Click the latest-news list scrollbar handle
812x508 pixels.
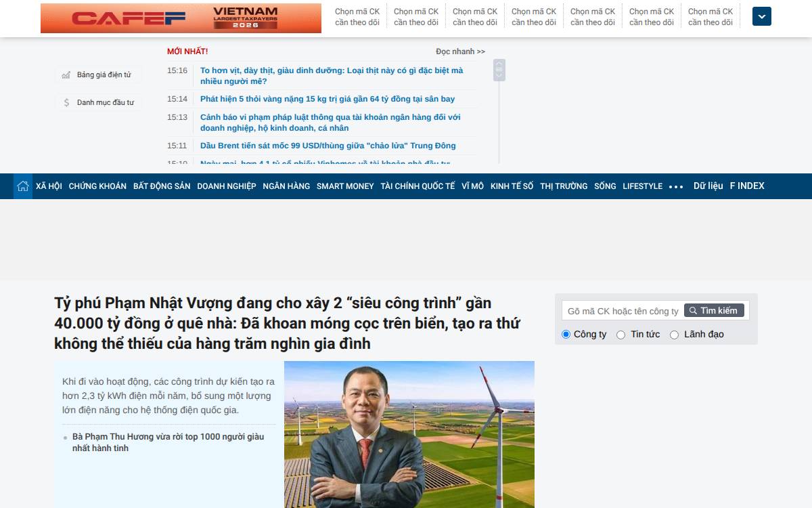click(x=499, y=70)
